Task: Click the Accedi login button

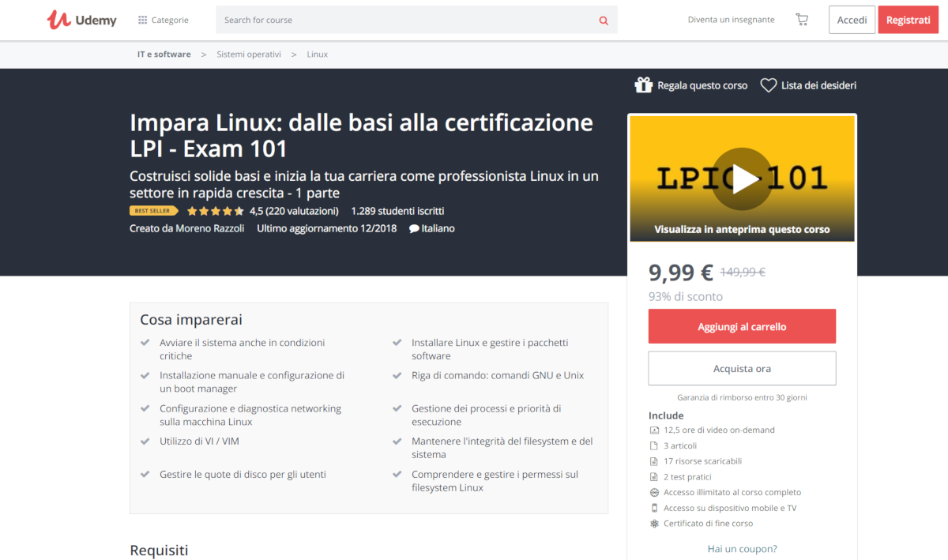Action: [x=852, y=20]
